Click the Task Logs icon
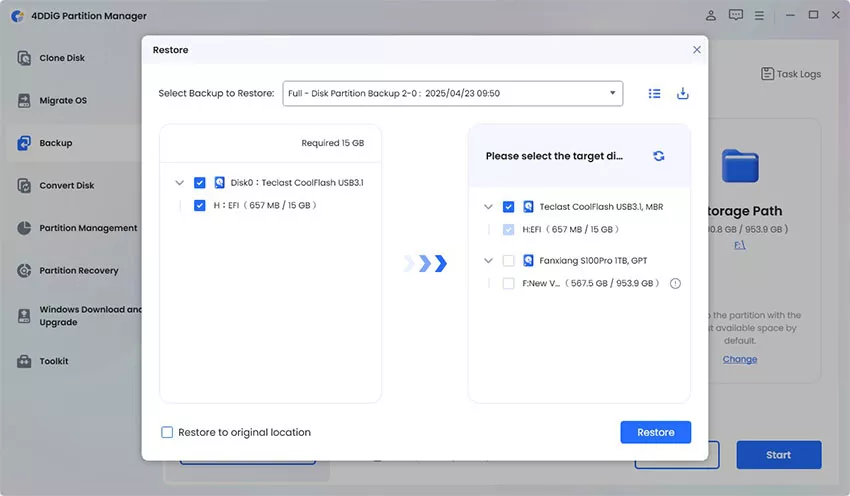The height and width of the screenshot is (496, 850). [x=767, y=74]
